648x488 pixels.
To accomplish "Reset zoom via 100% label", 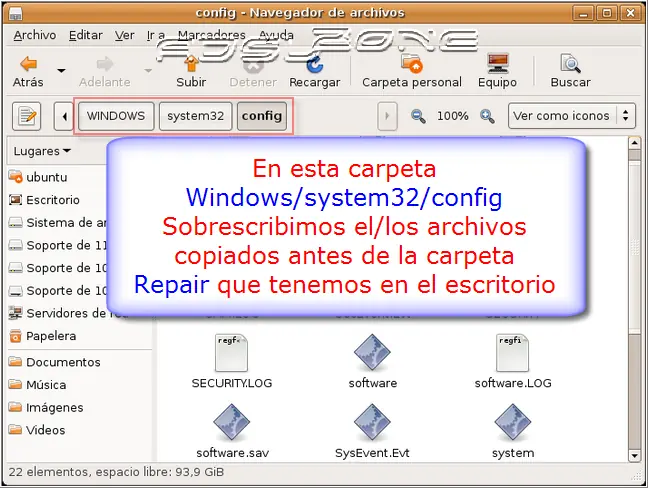I will point(453,116).
